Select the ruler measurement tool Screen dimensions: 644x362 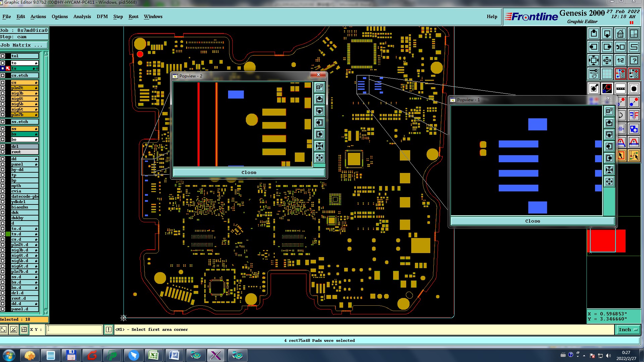620,88
